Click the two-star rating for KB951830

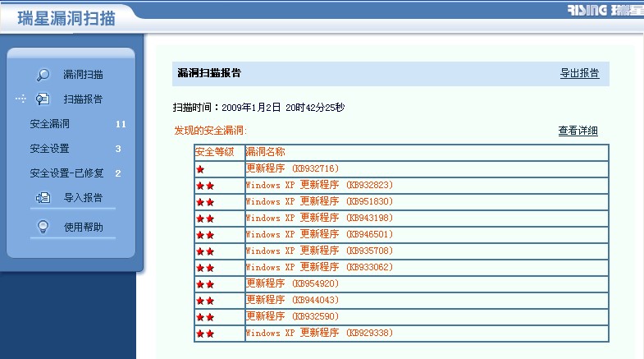[x=205, y=202]
